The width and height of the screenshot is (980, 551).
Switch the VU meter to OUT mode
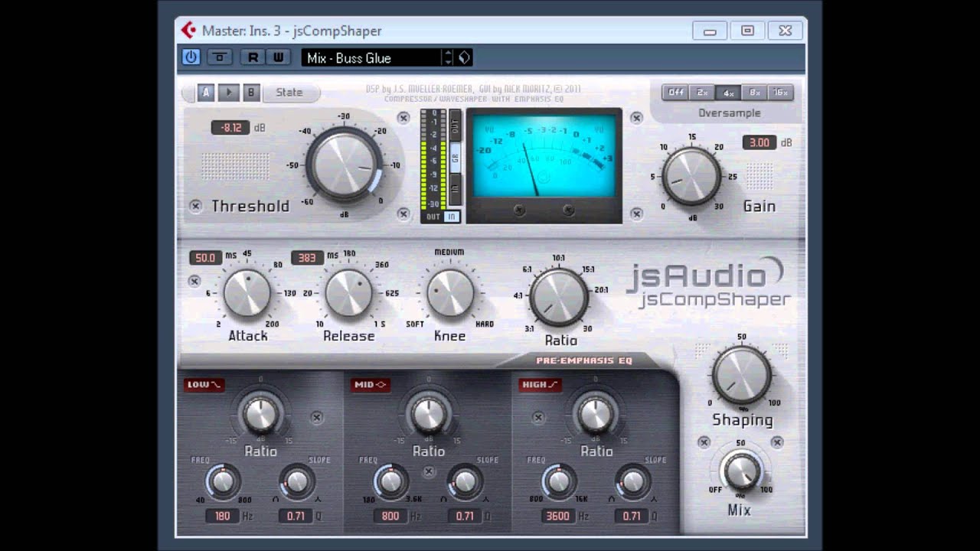(x=455, y=126)
